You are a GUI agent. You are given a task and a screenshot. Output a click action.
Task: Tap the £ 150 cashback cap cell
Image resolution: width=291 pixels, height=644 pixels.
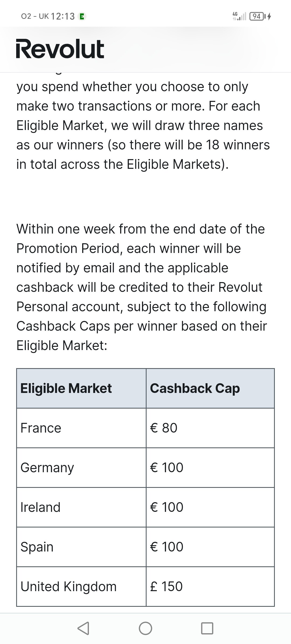210,587
